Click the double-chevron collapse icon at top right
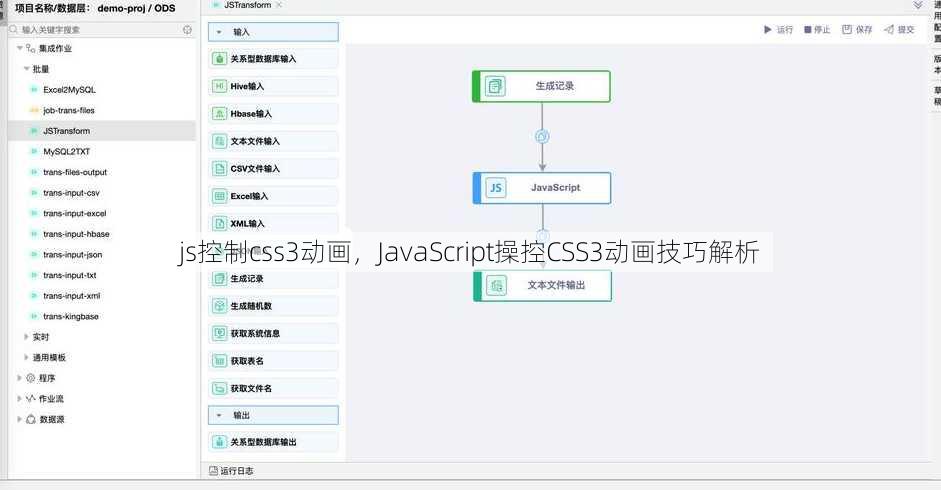 [x=918, y=5]
